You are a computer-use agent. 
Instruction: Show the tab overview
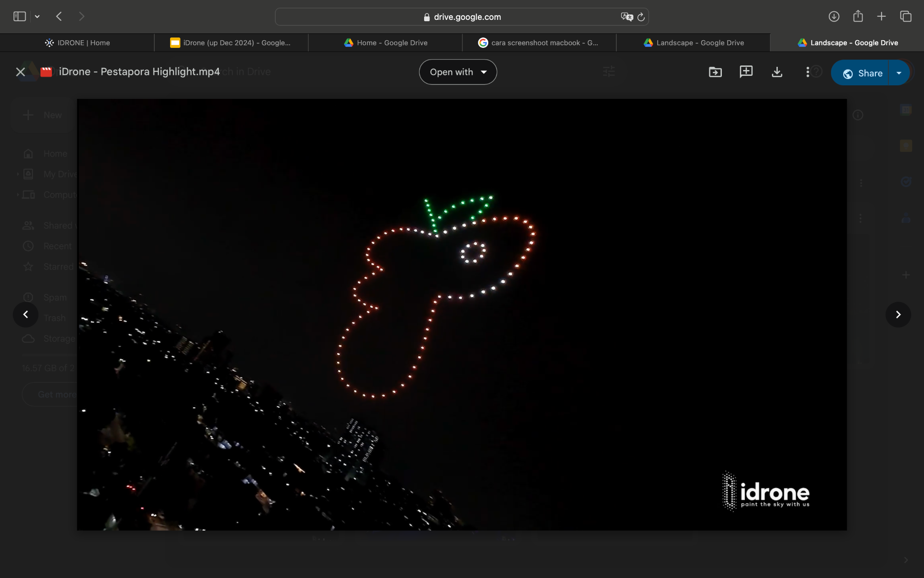906,17
